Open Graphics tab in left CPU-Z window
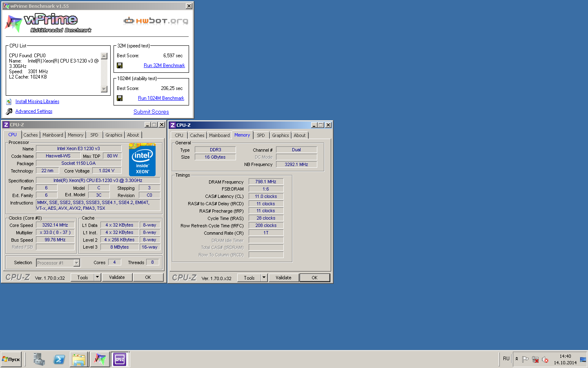 point(114,135)
